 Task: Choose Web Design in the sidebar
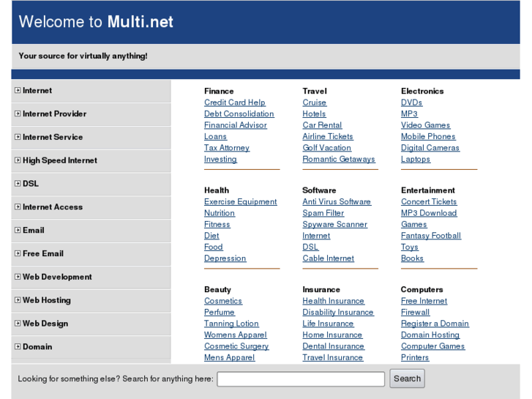91,324
